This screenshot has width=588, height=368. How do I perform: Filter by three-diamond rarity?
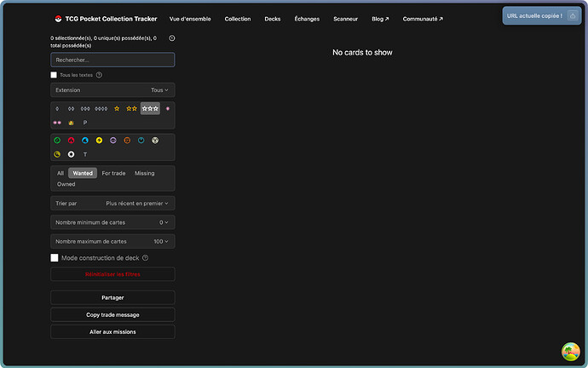85,109
